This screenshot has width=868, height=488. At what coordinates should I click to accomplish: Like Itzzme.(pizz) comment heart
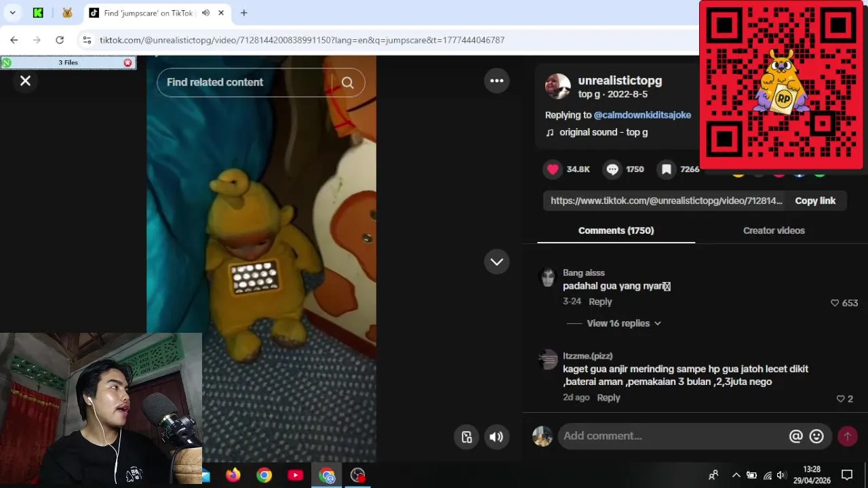840,399
